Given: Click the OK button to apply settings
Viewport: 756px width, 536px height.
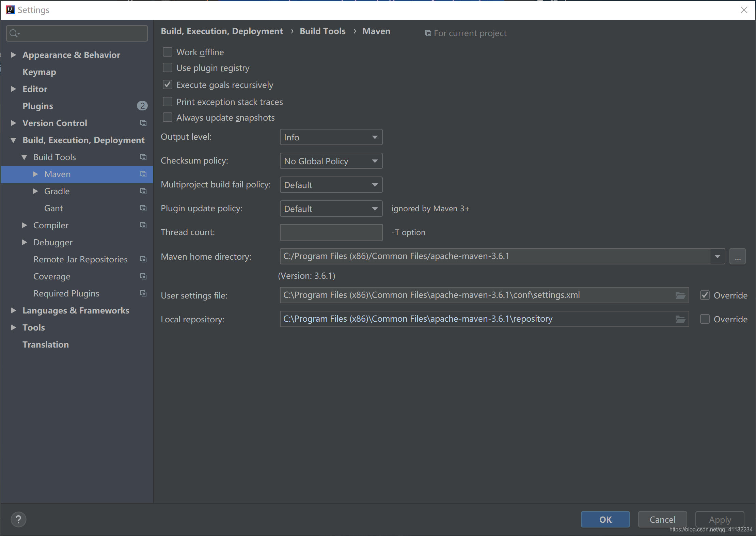Looking at the screenshot, I should (x=605, y=519).
